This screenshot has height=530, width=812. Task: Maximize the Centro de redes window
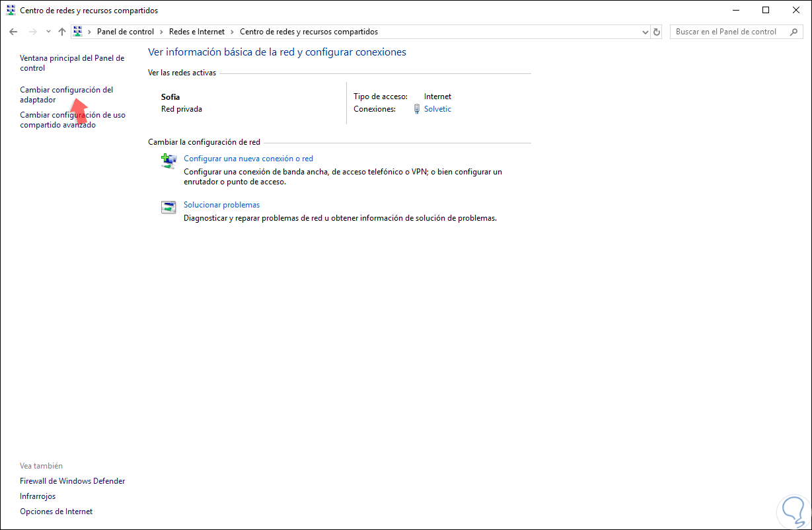pyautogui.click(x=766, y=10)
